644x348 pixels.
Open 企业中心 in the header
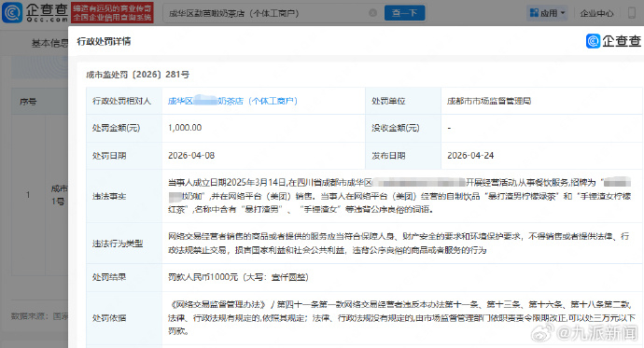(596, 14)
